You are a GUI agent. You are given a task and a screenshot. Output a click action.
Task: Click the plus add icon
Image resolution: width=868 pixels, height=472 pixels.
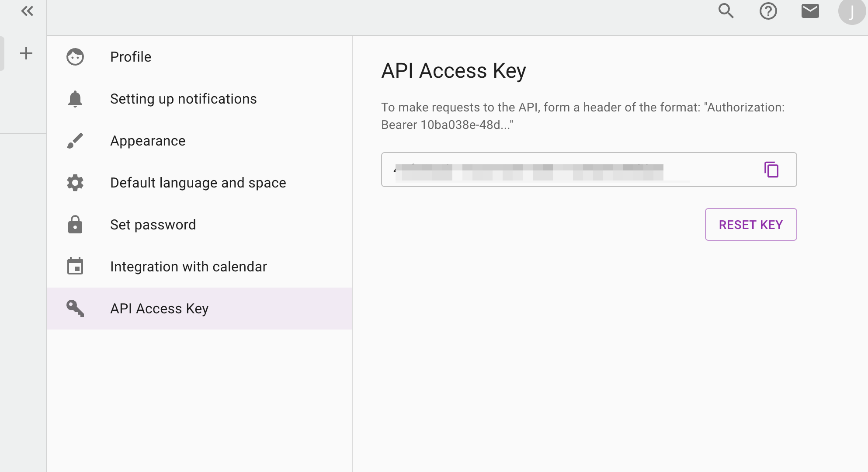click(26, 53)
